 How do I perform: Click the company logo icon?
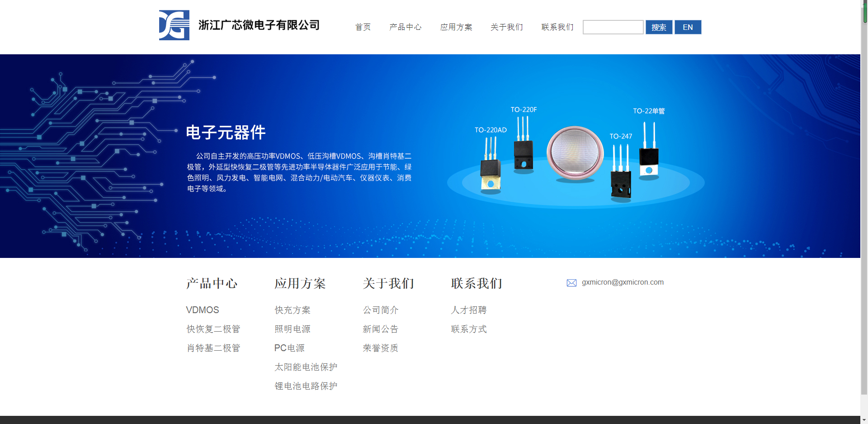(x=174, y=25)
